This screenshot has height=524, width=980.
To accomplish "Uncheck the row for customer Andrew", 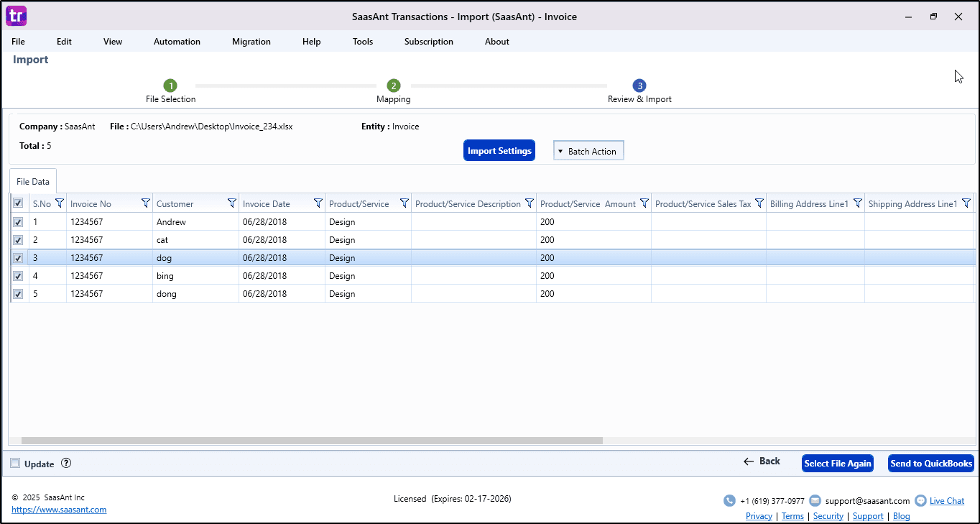I will point(18,222).
